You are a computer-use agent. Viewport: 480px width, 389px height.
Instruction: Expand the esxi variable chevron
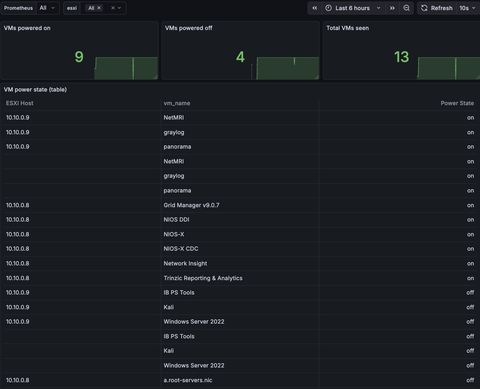point(119,8)
